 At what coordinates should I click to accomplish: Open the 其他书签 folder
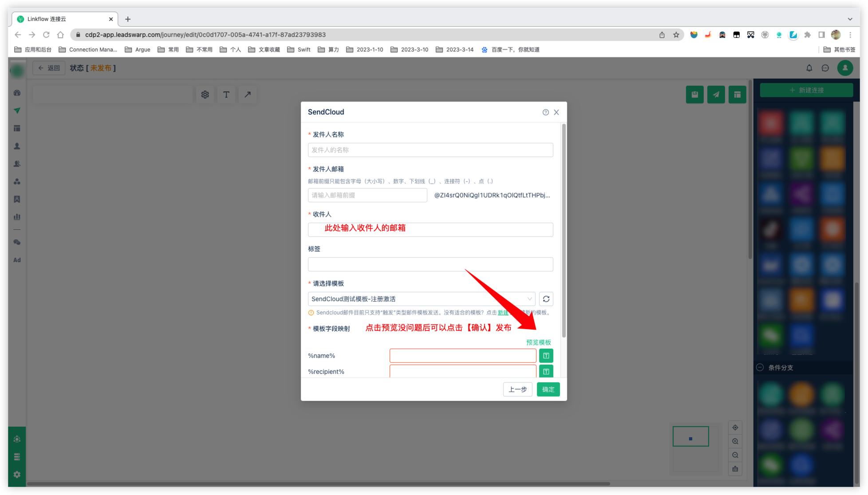839,50
